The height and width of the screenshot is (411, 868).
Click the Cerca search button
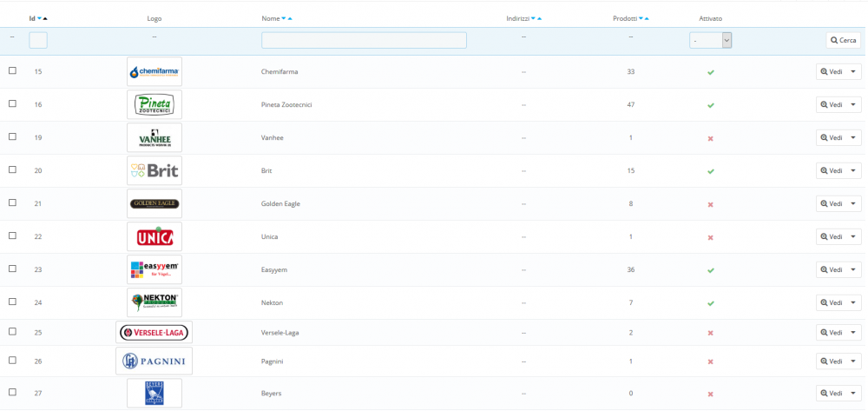(844, 40)
